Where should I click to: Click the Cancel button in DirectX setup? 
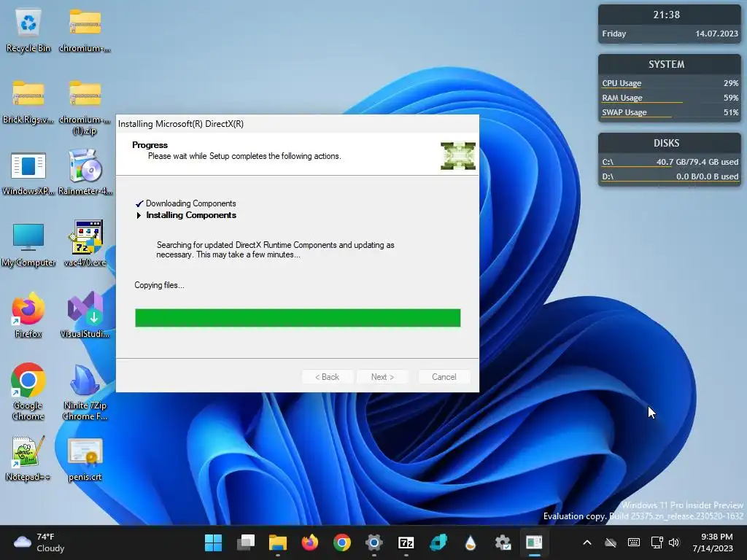[444, 377]
